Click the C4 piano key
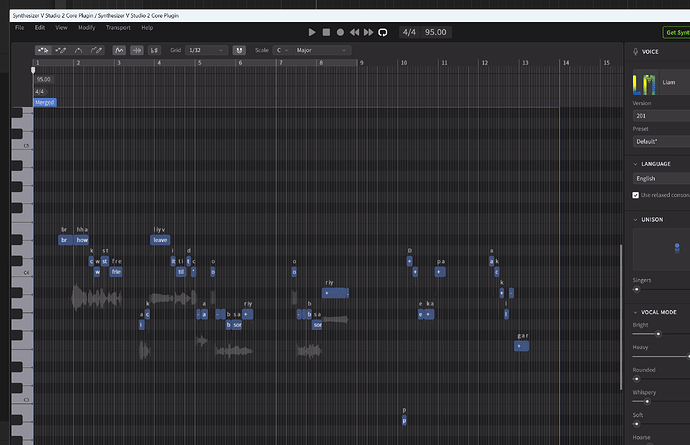This screenshot has height=445, width=690. 22,273
